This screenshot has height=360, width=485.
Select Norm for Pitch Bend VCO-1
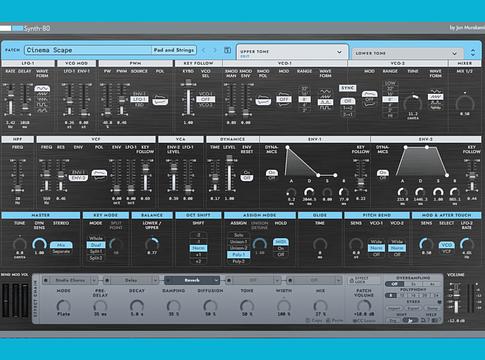(376, 248)
